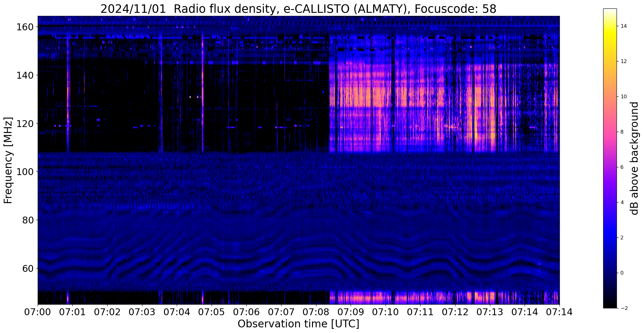Click the 07:00 time tick label
This screenshot has width=644, height=333.
(x=38, y=312)
